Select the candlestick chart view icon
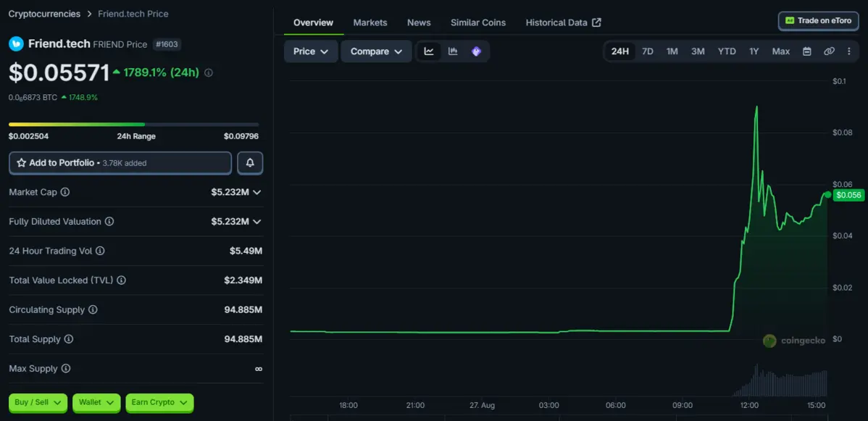The height and width of the screenshot is (421, 868). (453, 51)
